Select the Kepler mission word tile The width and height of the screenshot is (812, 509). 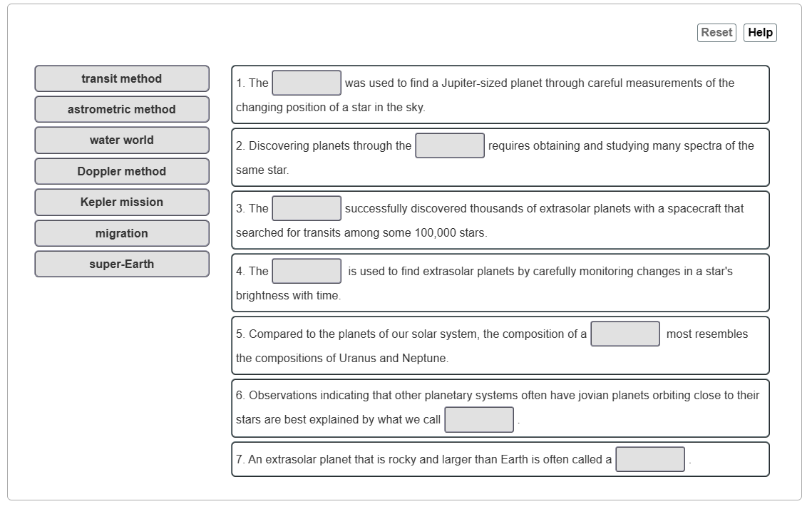(x=121, y=202)
